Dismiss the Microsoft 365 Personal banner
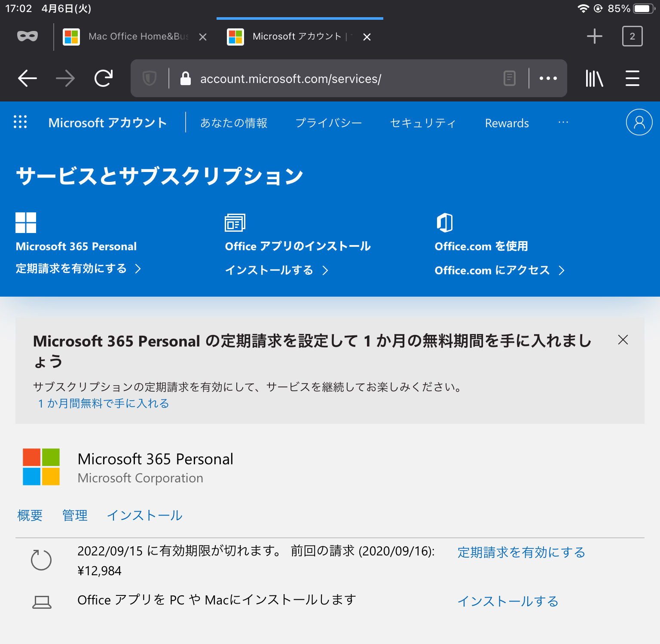Screen dimensions: 660x644 tap(623, 340)
